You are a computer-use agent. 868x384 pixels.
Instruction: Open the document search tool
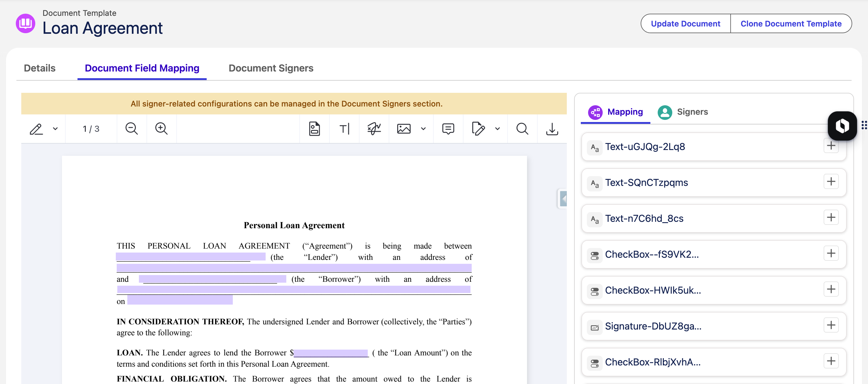tap(522, 129)
